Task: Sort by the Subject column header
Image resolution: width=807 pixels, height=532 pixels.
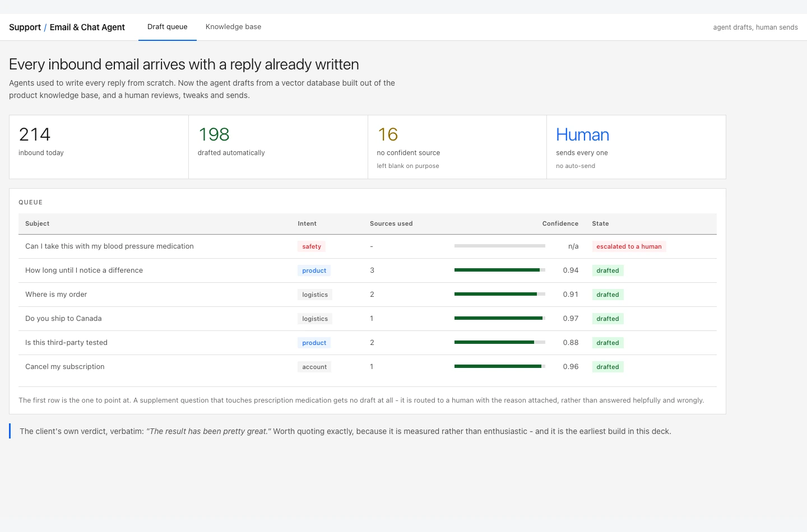Action: click(x=38, y=223)
